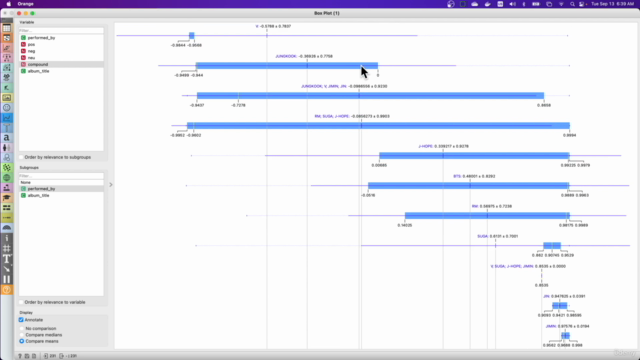Enable Order by relevance to subgroups
This screenshot has width=640, height=360.
click(21, 157)
